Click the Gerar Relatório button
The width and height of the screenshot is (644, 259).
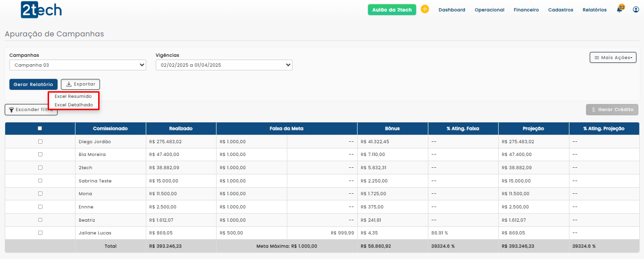click(33, 84)
